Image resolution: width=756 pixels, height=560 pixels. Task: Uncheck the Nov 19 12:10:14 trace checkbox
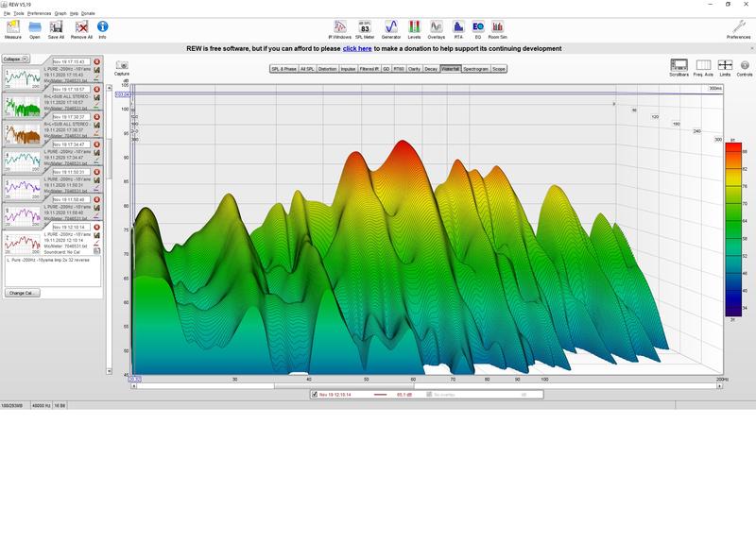point(315,395)
